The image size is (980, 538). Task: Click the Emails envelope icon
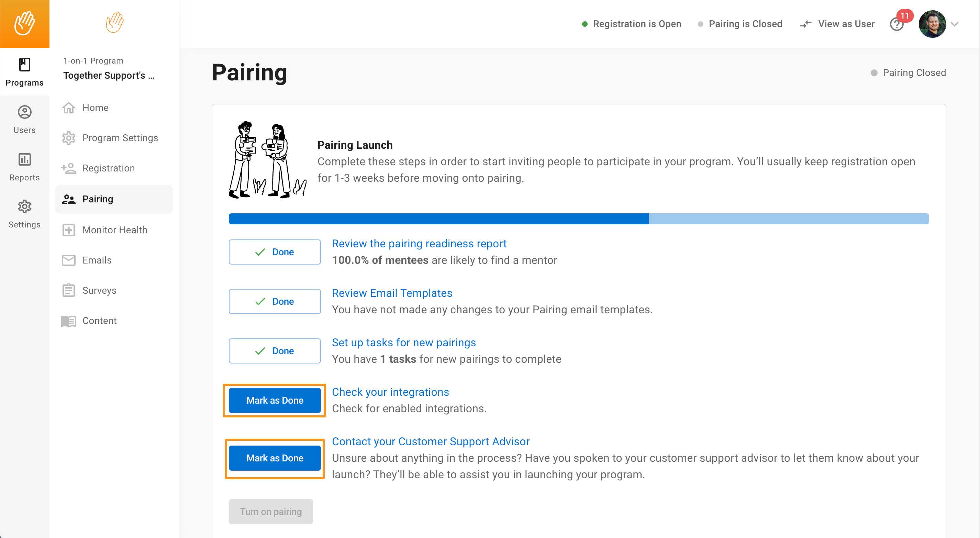point(69,260)
